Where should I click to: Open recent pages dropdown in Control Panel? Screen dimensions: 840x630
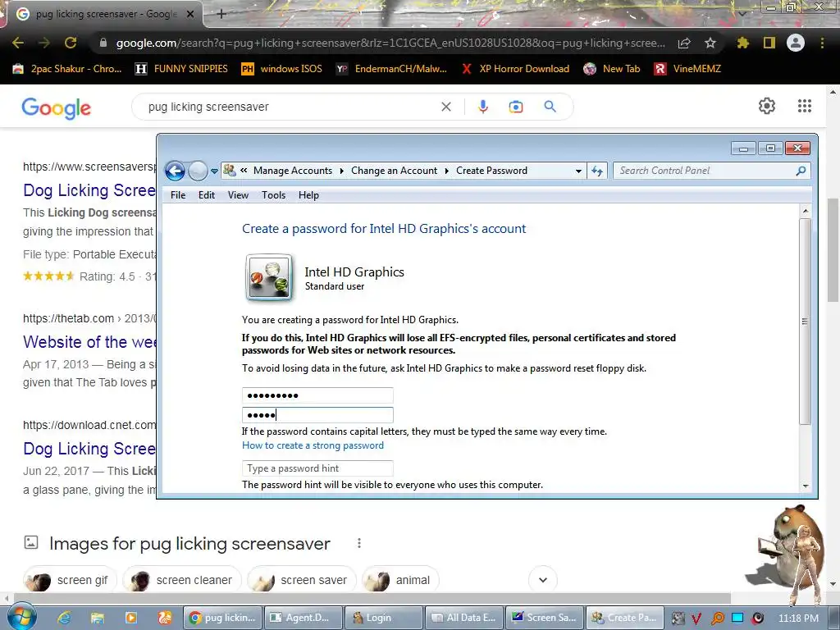[214, 171]
